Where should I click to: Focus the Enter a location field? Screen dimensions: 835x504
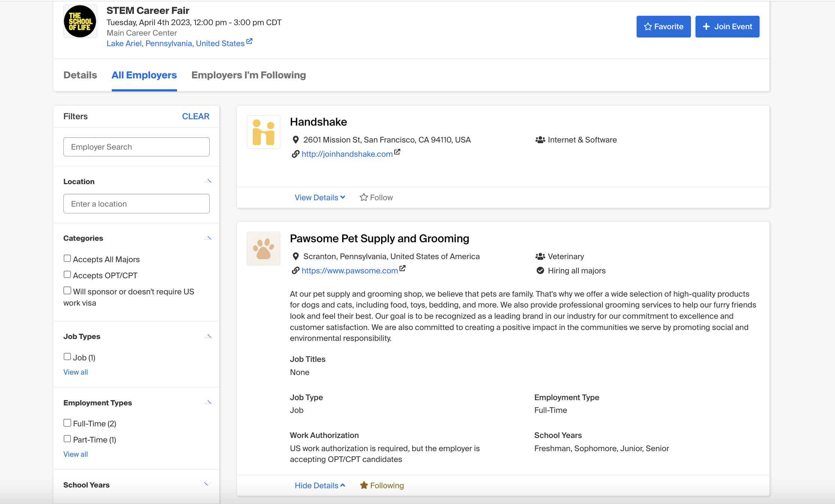pos(137,204)
